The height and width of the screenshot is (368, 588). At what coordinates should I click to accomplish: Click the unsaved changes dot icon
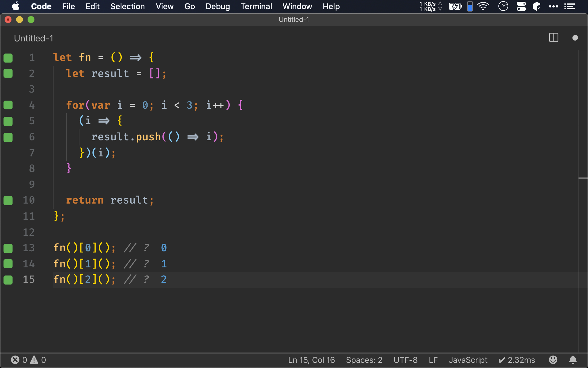[x=575, y=38]
